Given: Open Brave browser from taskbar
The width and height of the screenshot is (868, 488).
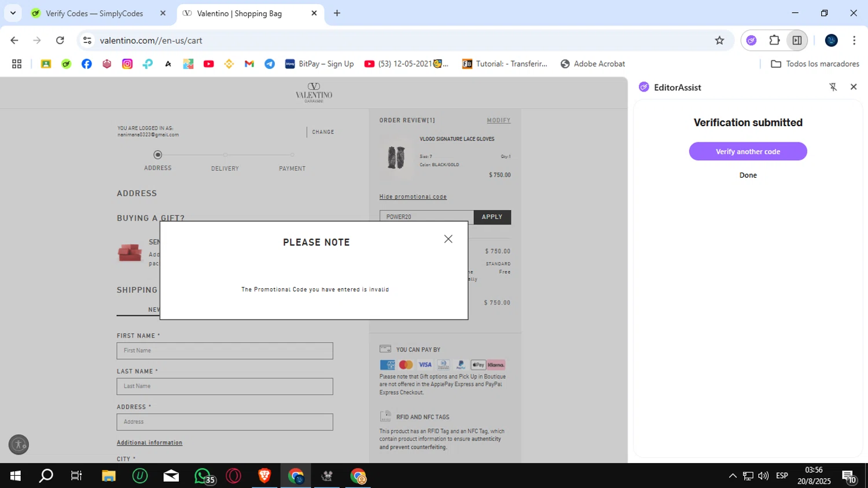Looking at the screenshot, I should click(264, 476).
